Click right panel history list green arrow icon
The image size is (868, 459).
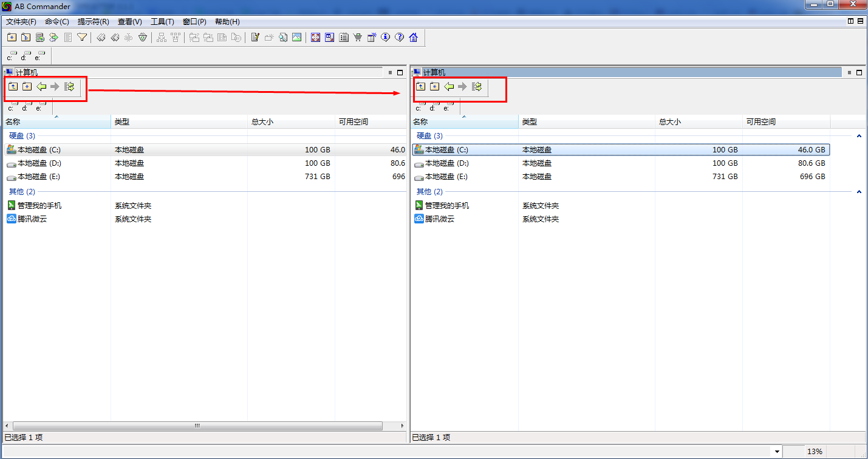[477, 87]
